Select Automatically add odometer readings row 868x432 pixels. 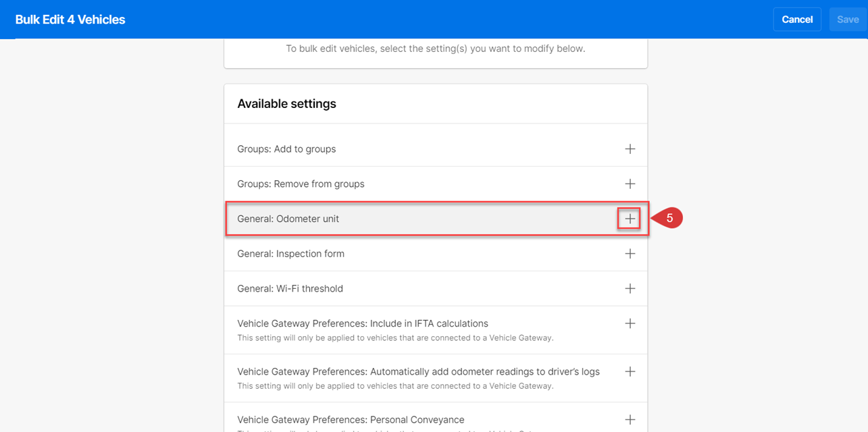[418, 371]
